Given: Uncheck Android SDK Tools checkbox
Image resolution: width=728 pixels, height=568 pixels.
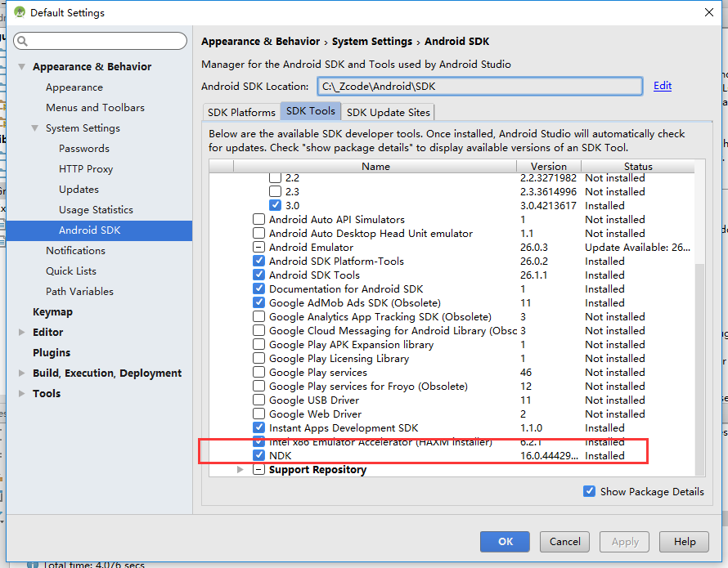Looking at the screenshot, I should click(x=258, y=275).
